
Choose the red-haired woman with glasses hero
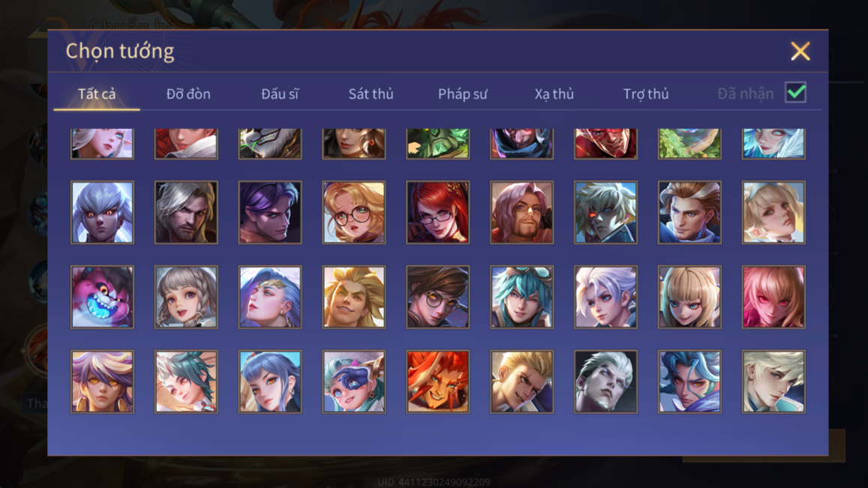click(438, 212)
